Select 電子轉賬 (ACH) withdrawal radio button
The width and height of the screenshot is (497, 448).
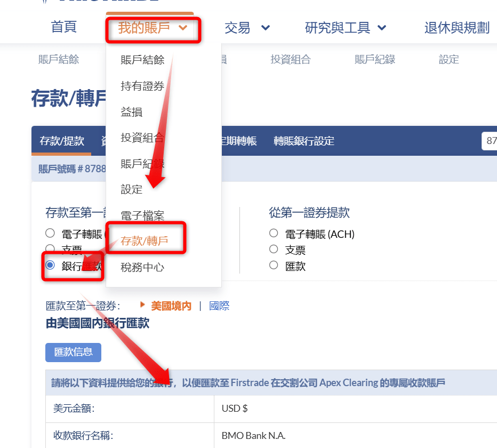(274, 233)
